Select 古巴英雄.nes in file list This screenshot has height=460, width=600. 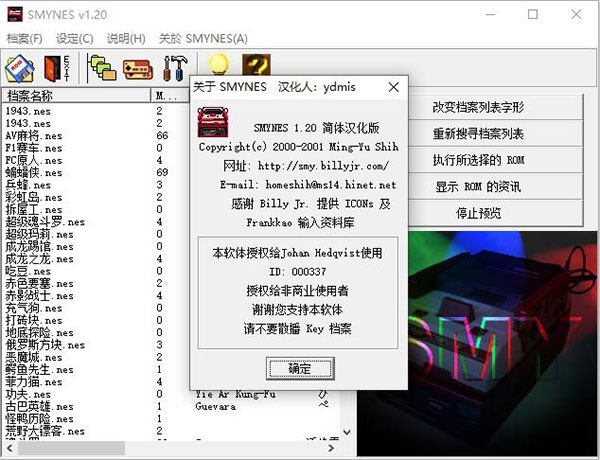(39, 406)
